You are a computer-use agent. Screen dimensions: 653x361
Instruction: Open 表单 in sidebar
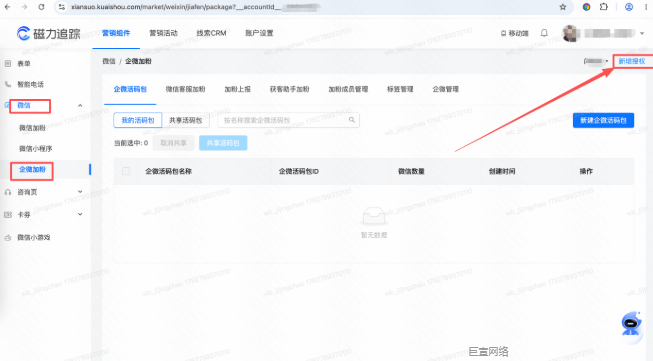pos(24,64)
